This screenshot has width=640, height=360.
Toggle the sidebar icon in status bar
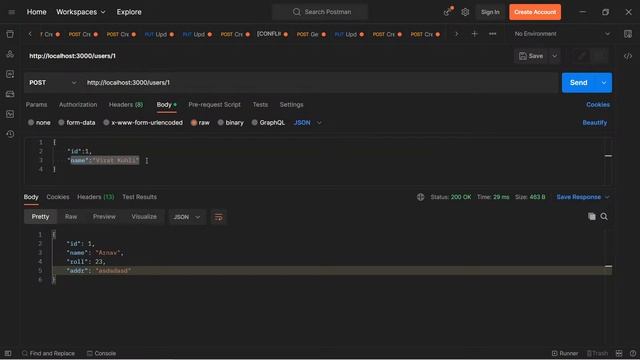(x=8, y=353)
